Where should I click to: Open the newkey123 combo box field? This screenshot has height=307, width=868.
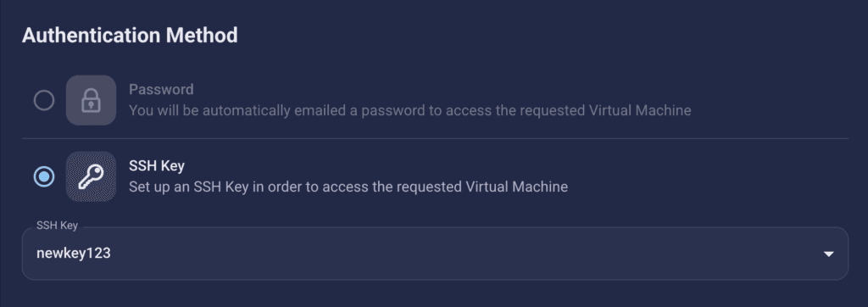(435, 254)
